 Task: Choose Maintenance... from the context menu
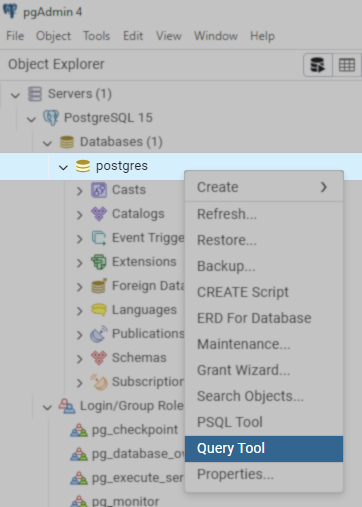[x=264, y=344]
